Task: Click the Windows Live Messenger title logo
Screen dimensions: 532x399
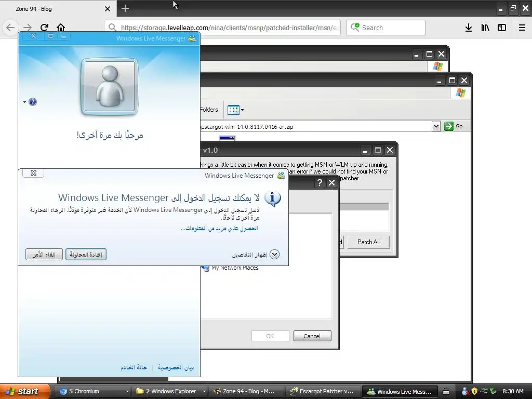Action: point(192,38)
